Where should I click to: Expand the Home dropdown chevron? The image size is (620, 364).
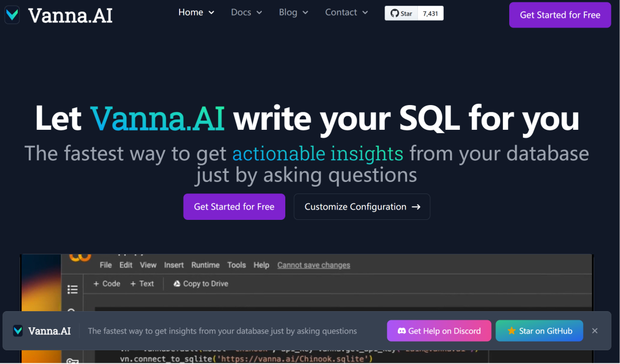(x=211, y=13)
